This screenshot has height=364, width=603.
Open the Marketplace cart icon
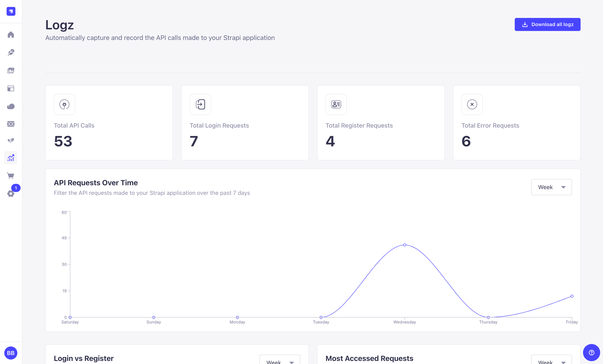(11, 176)
